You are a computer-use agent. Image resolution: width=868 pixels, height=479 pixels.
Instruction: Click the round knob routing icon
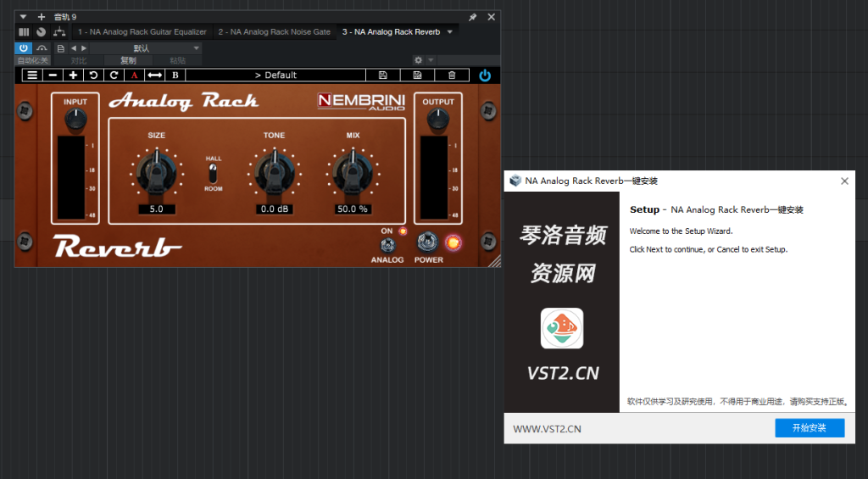(x=41, y=32)
